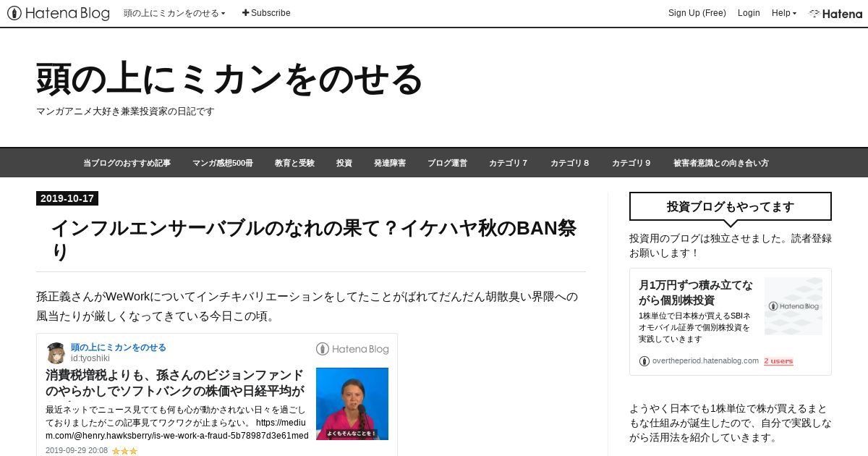This screenshot has width=868, height=456.
Task: Click the plus Subscribe button
Action: tap(266, 13)
